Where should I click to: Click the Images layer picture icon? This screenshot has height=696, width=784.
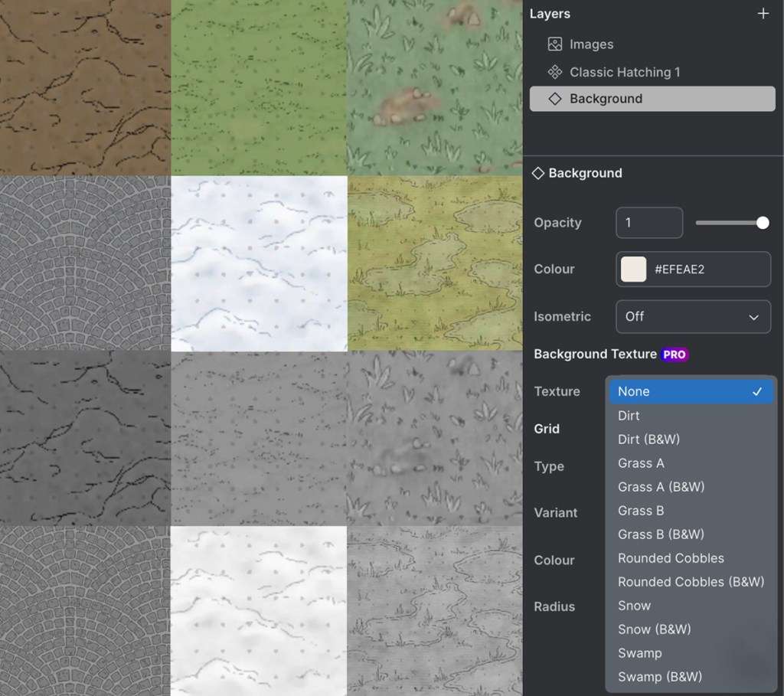pos(555,44)
